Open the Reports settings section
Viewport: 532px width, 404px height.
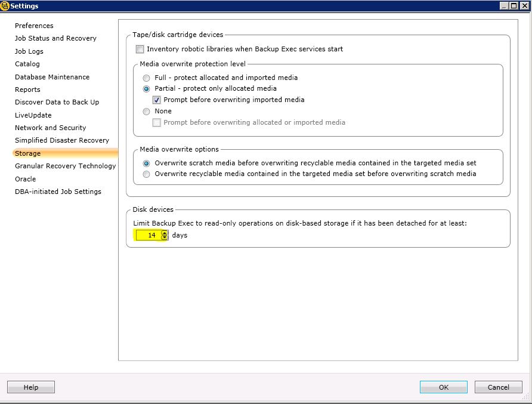pyautogui.click(x=26, y=90)
